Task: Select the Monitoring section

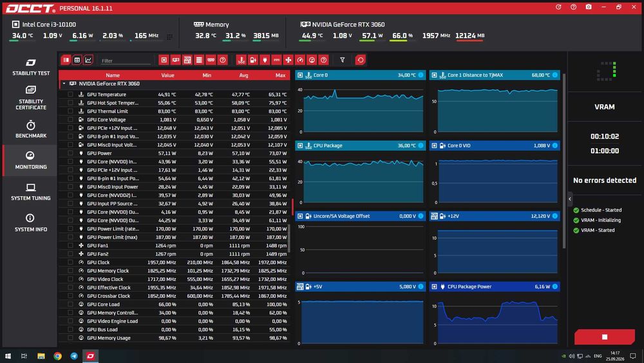Action: pyautogui.click(x=31, y=161)
